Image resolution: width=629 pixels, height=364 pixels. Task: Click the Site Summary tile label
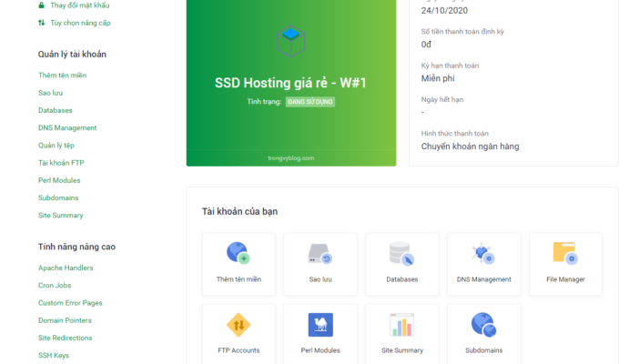(x=402, y=350)
